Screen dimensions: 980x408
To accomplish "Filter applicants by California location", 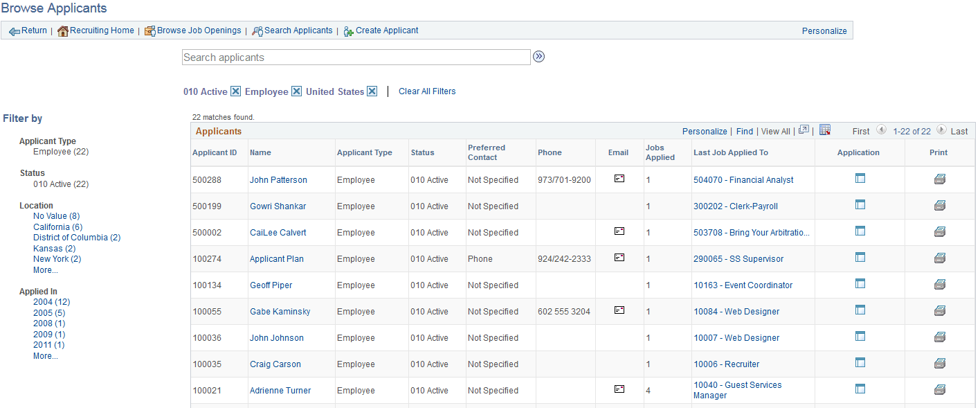I will 57,227.
